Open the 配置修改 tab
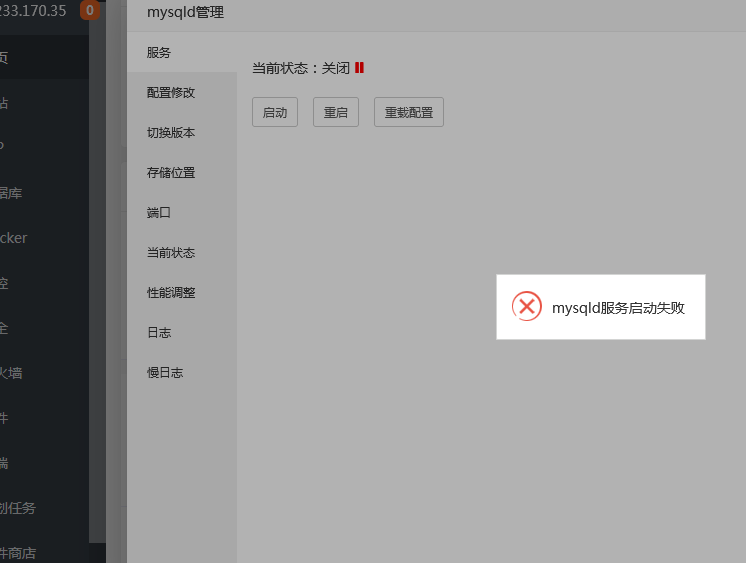The height and width of the screenshot is (563, 746). point(171,92)
